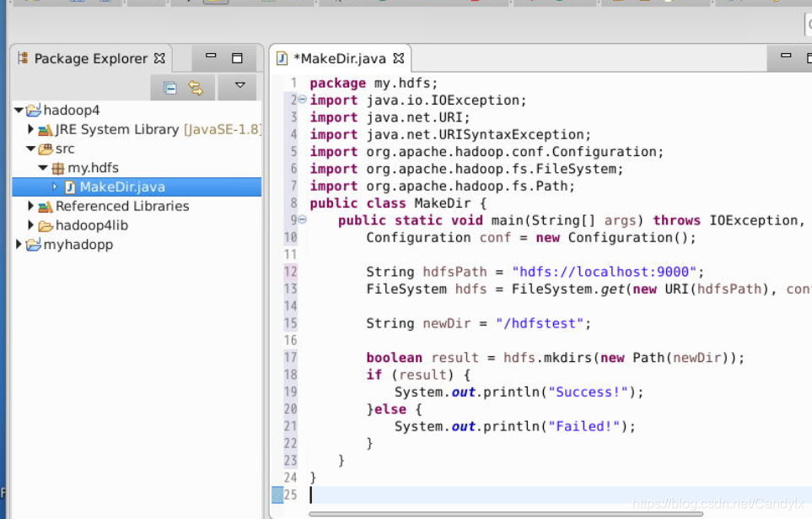
Task: Select the myhadopp project
Action: 78,245
